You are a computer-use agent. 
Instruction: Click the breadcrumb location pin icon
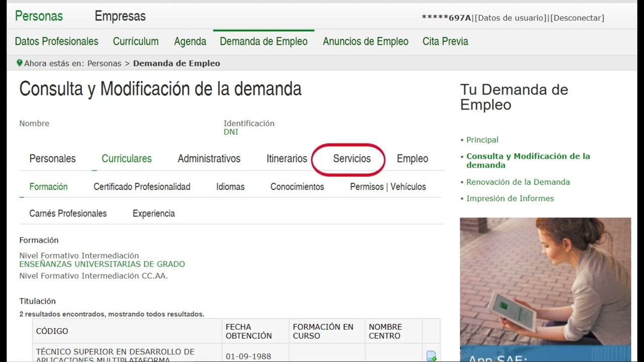20,63
